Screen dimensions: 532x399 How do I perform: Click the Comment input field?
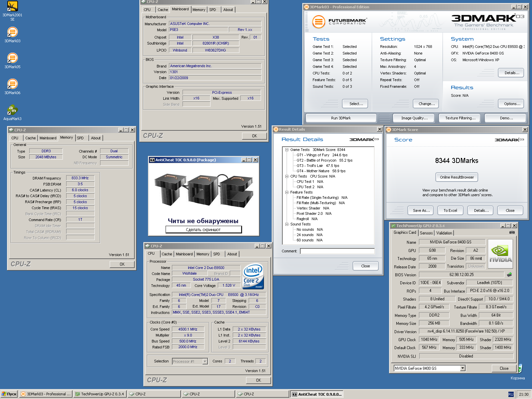click(337, 251)
